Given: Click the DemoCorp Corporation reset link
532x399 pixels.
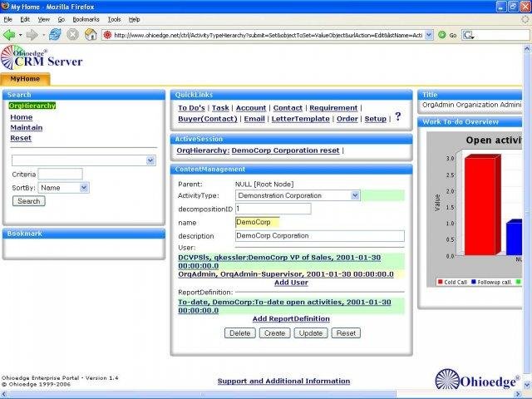Looking at the screenshot, I should pyautogui.click(x=286, y=150).
